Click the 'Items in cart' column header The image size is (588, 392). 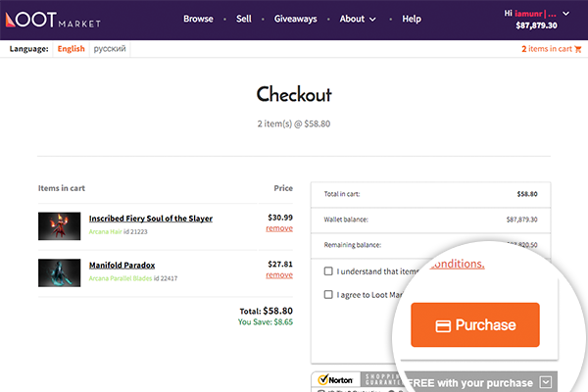[x=62, y=188]
